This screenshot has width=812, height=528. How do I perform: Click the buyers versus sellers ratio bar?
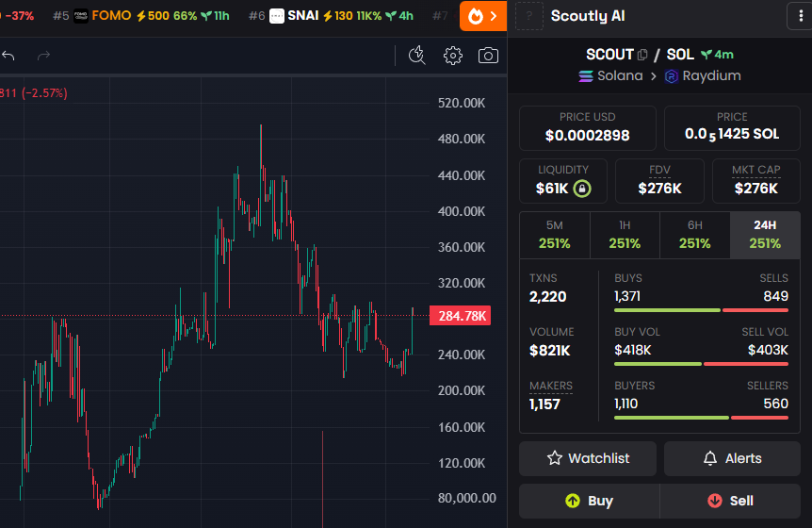pyautogui.click(x=701, y=418)
